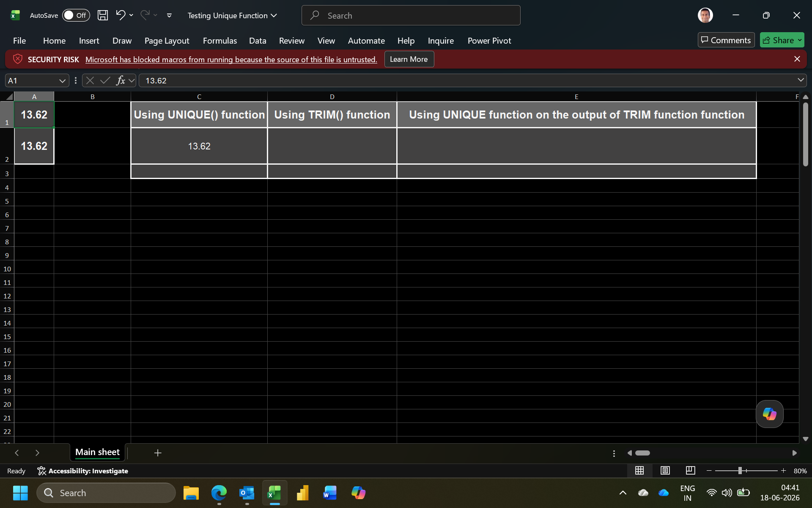Expand the redo history dropdown arrow
Image resolution: width=812 pixels, height=508 pixels.
click(x=155, y=15)
